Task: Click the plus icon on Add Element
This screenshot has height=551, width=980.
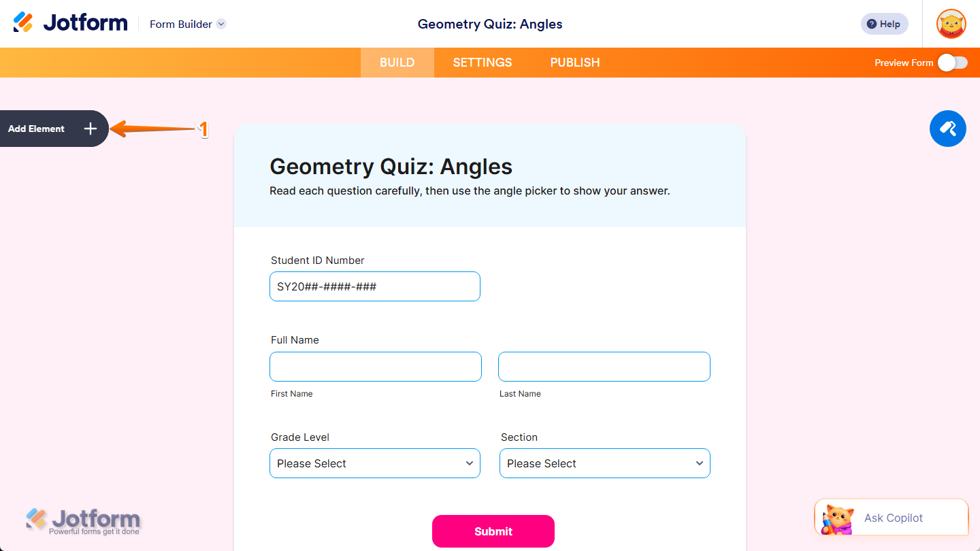Action: point(90,129)
